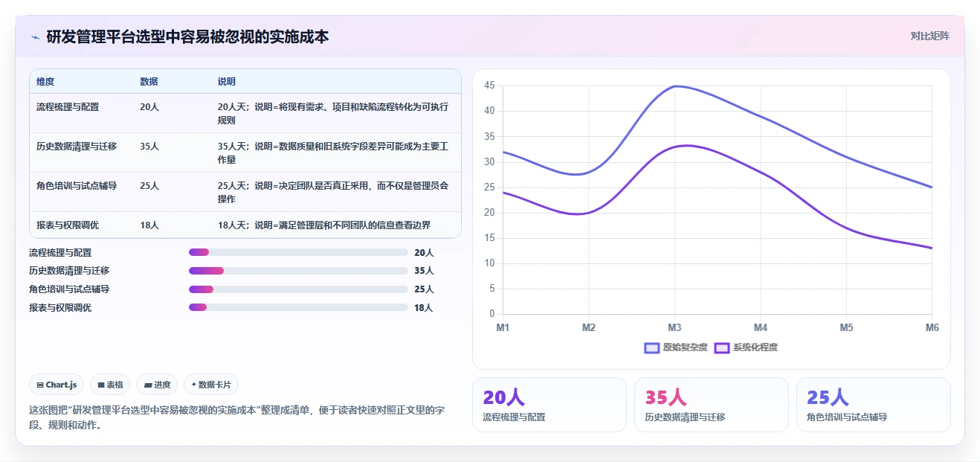Select the 数据卡片 tag chip
The width and height of the screenshot is (980, 462).
[x=211, y=385]
